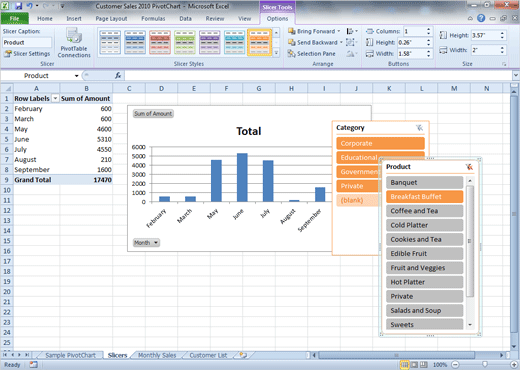Open Slicer Settings
Viewport: 520px width, 370px height.
pos(27,54)
